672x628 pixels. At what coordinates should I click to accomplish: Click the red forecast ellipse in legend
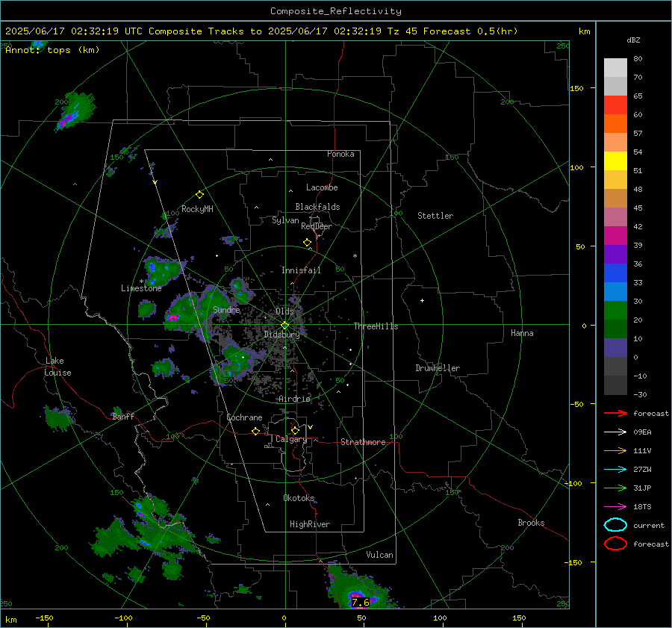pyautogui.click(x=615, y=544)
